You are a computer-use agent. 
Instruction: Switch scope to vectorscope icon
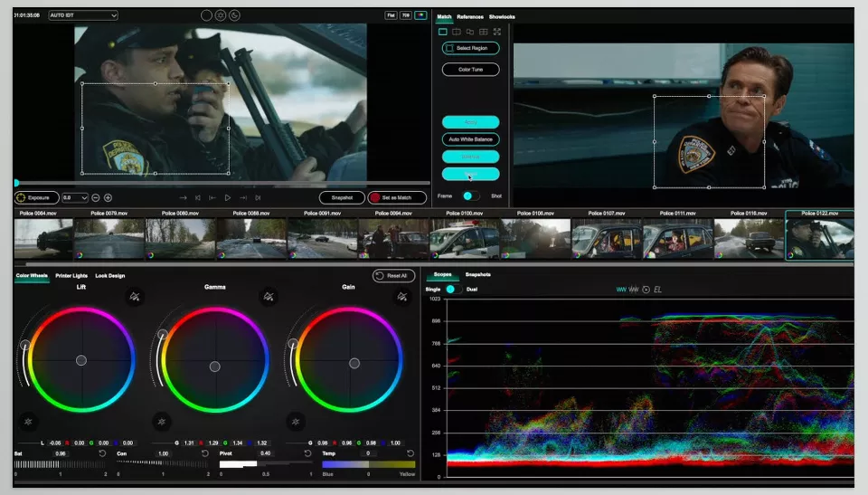[x=646, y=290]
